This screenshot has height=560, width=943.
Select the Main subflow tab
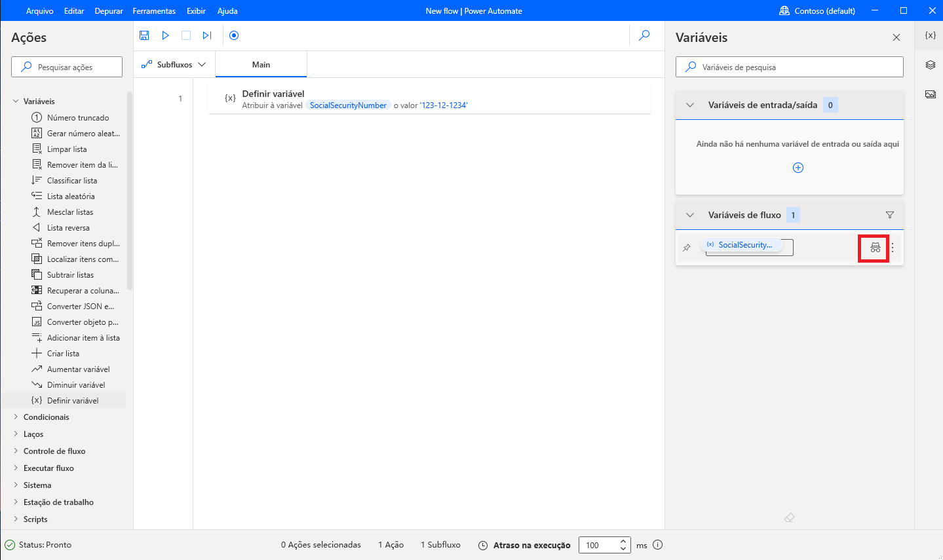261,65
